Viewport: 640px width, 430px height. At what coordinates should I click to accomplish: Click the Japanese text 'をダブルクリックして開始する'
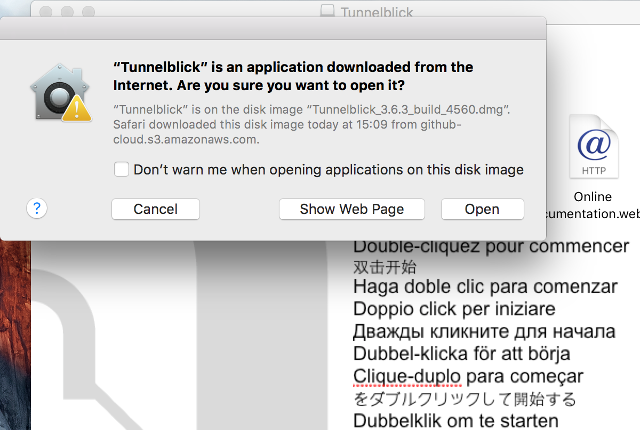(465, 399)
